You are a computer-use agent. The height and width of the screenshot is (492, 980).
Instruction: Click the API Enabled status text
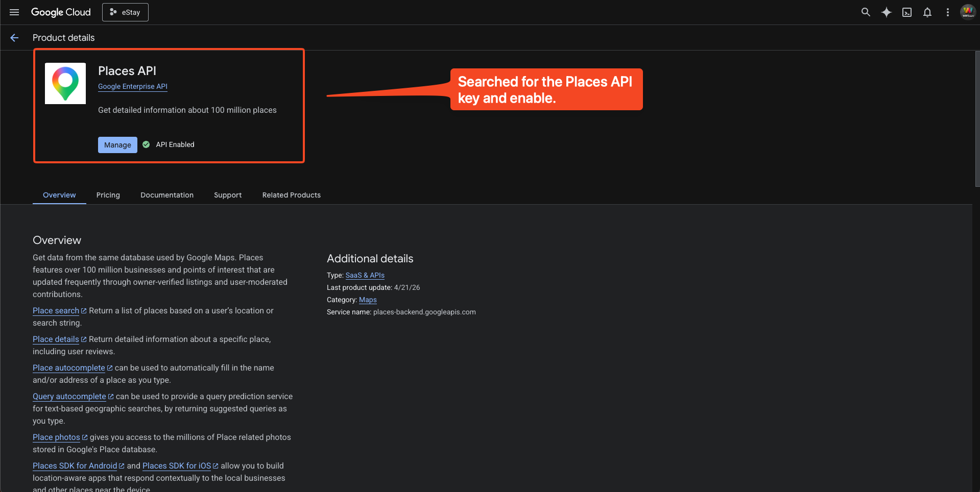point(175,145)
